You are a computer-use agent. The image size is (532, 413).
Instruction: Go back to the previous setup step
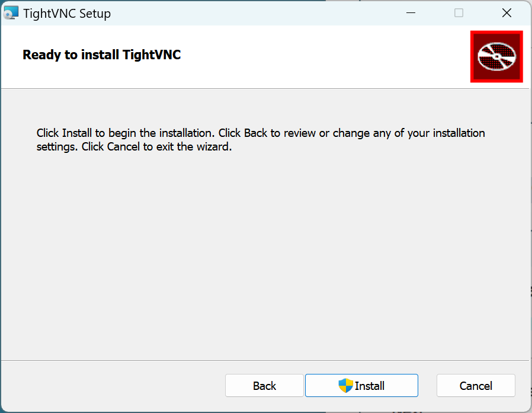pos(264,386)
